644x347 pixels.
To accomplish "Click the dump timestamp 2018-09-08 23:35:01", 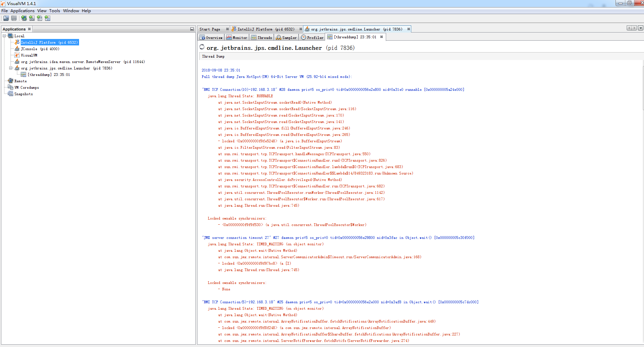I will tap(221, 70).
